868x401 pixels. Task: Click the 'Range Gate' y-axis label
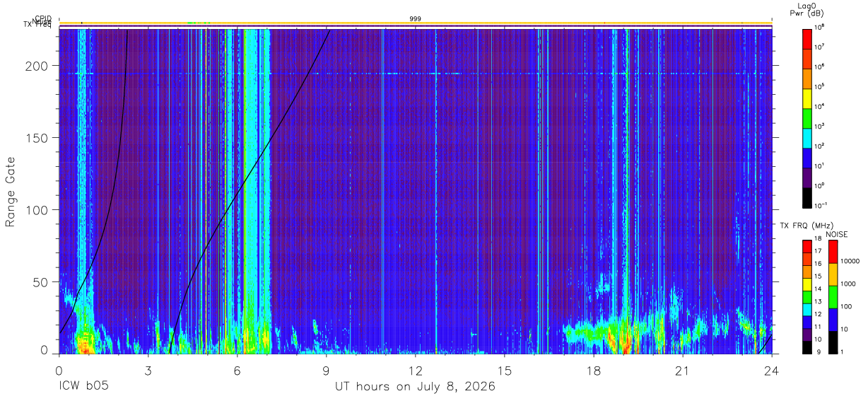11,192
